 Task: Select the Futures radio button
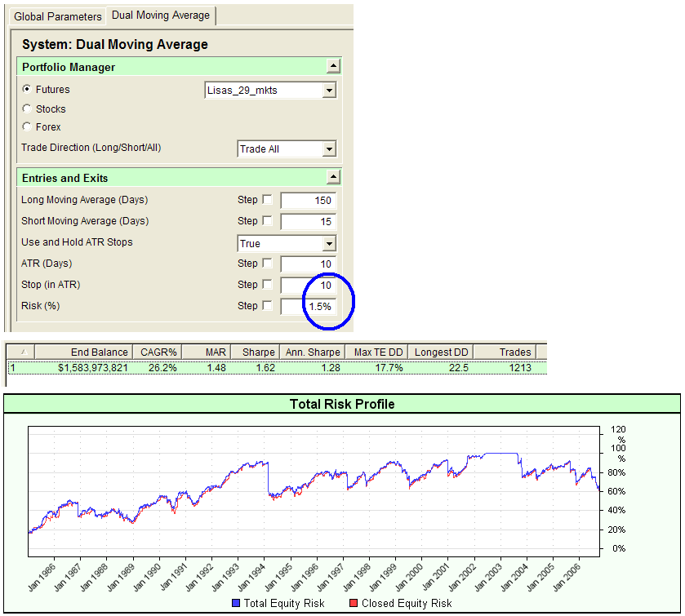coord(26,90)
